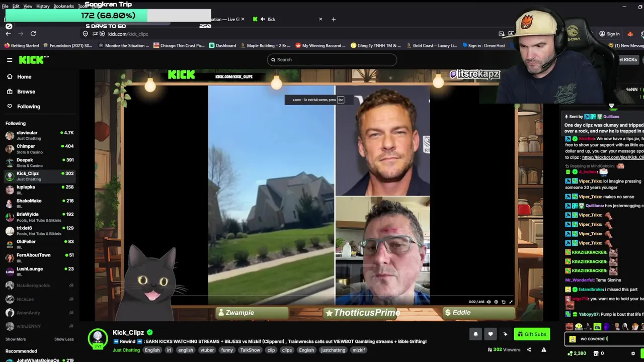Open the Kick hamburger menu

coord(10,60)
